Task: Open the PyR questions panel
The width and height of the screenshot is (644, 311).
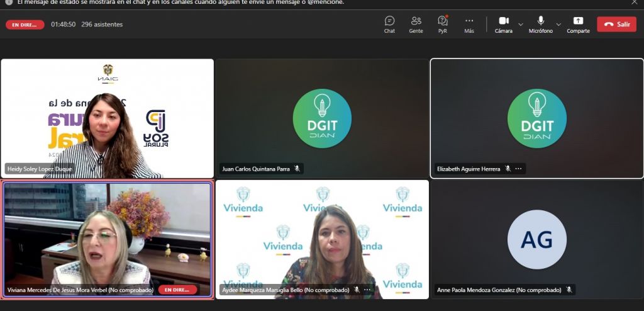Action: coord(442,25)
